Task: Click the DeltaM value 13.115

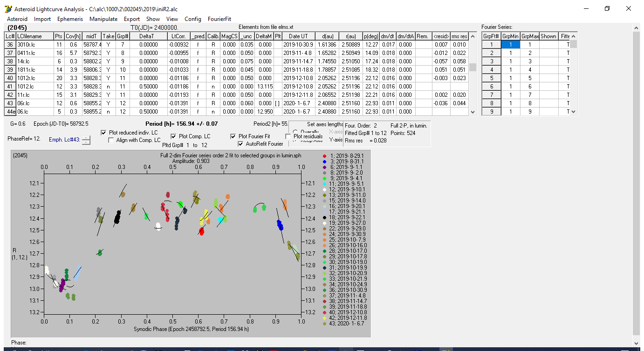Action: click(x=264, y=87)
